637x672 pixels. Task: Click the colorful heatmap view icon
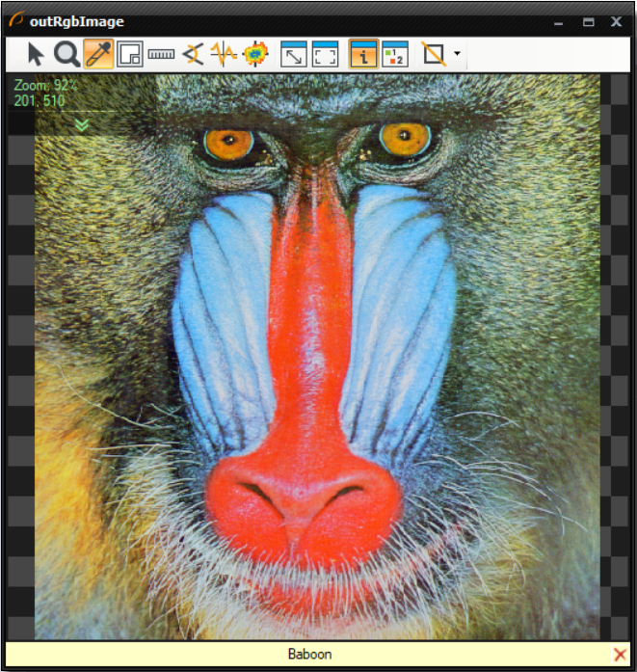[255, 55]
